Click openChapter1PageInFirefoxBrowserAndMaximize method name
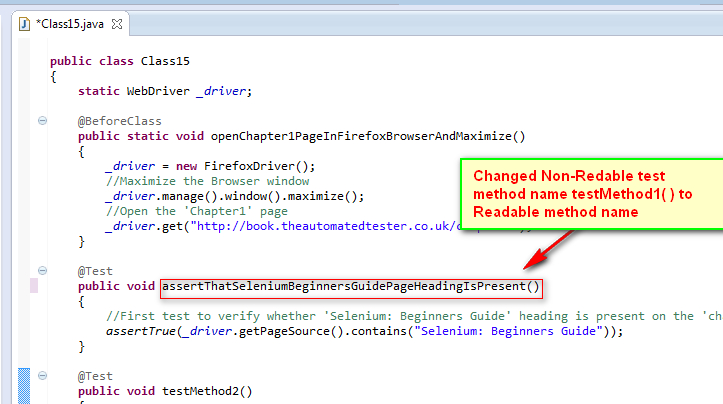 pos(368,137)
